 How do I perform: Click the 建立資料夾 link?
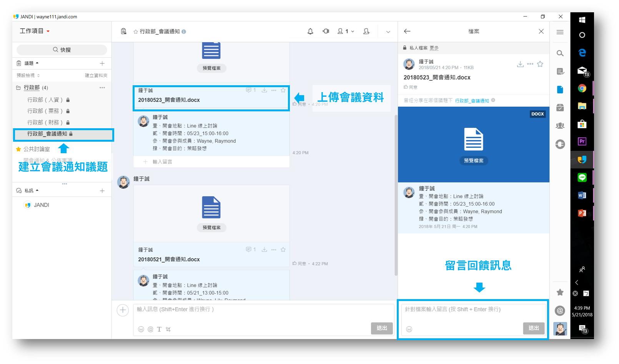coord(96,75)
